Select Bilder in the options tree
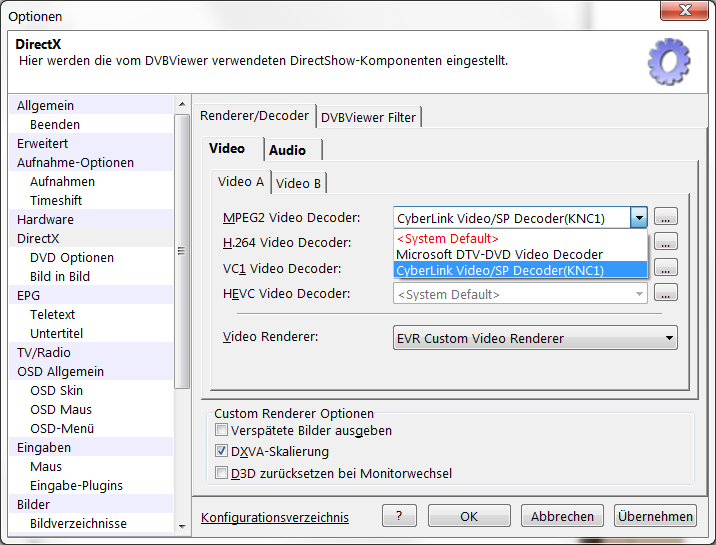The height and width of the screenshot is (545, 716). click(x=91, y=504)
